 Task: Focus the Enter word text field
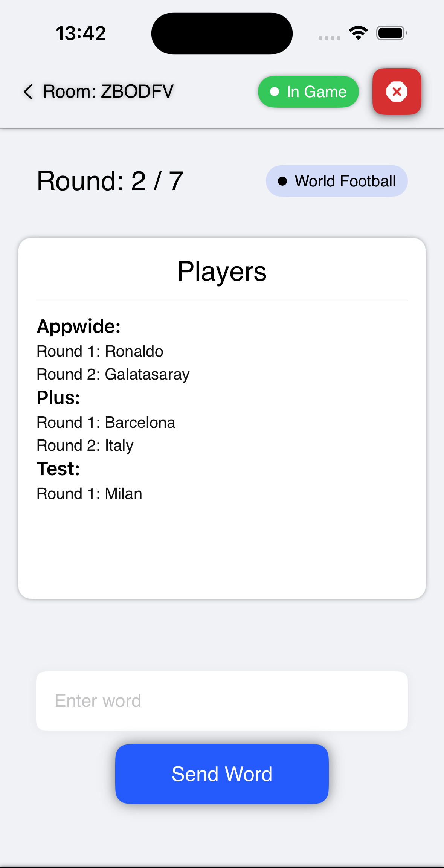coord(222,701)
